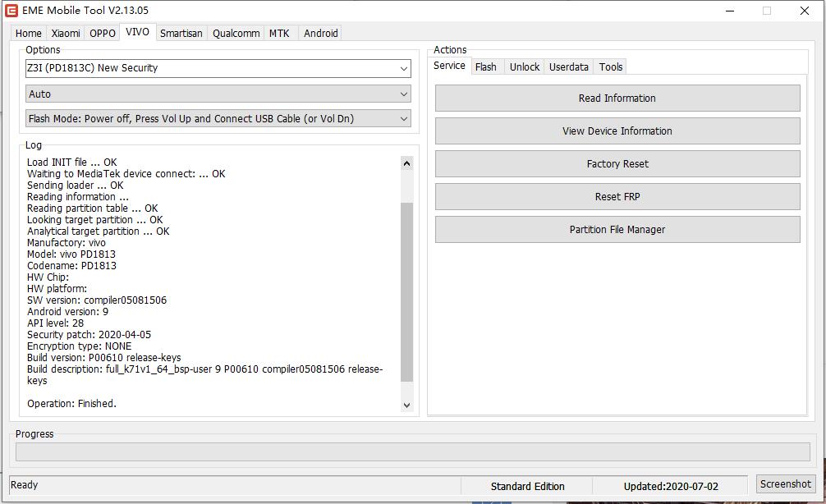
Task: Click the empty Progress bar
Action: point(412,451)
